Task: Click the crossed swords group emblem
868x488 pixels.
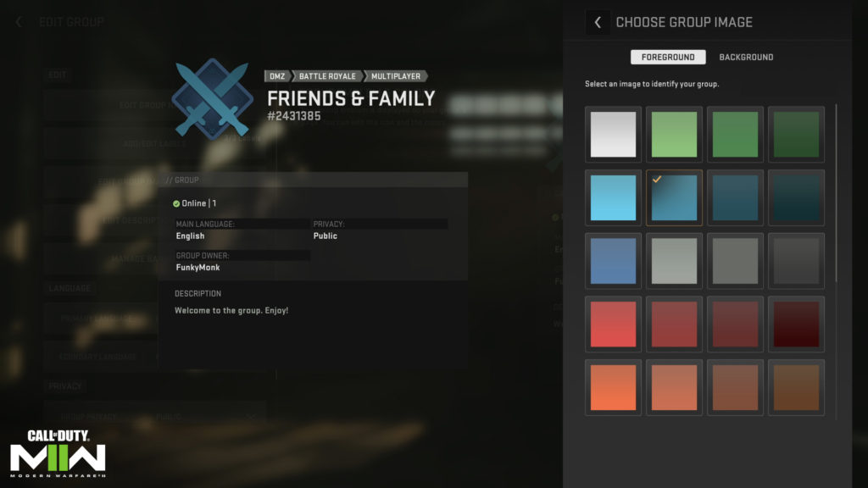Action: (x=209, y=99)
